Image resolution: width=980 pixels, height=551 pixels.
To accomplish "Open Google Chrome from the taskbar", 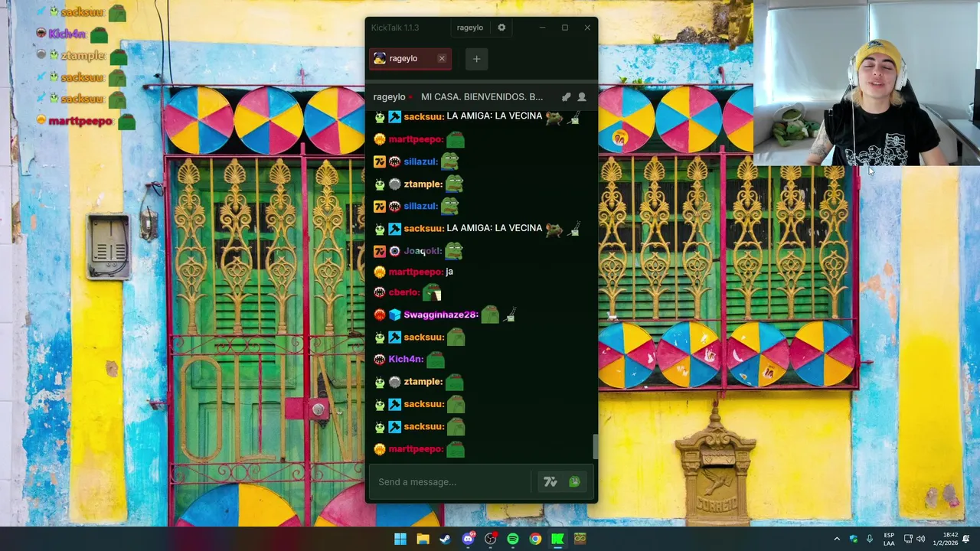I will click(535, 539).
